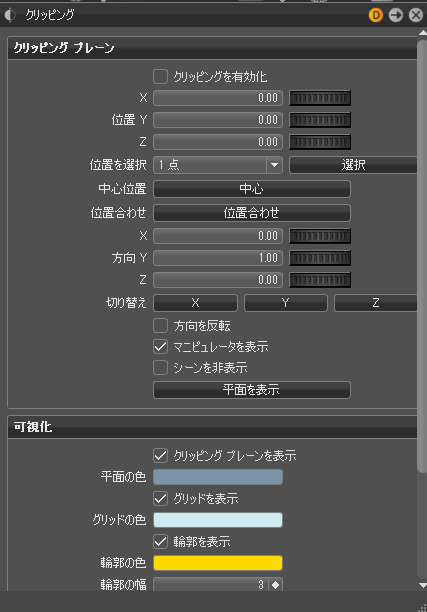427x612 pixels.
Task: Click the 位置合わせ button
Action: [252, 213]
